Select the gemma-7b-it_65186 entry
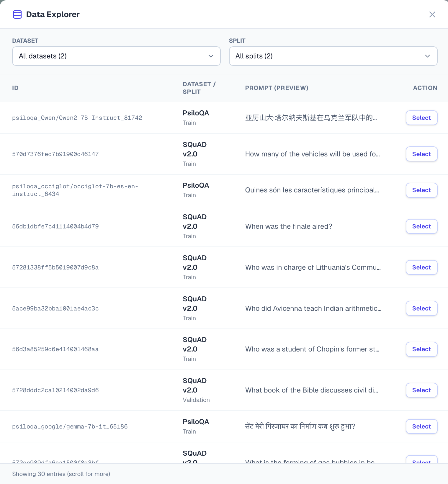 (421, 426)
